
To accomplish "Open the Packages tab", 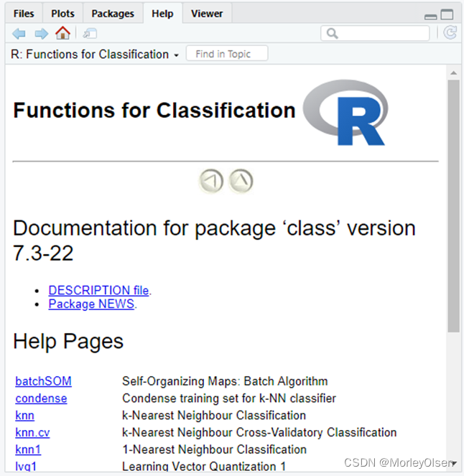I will pos(113,14).
